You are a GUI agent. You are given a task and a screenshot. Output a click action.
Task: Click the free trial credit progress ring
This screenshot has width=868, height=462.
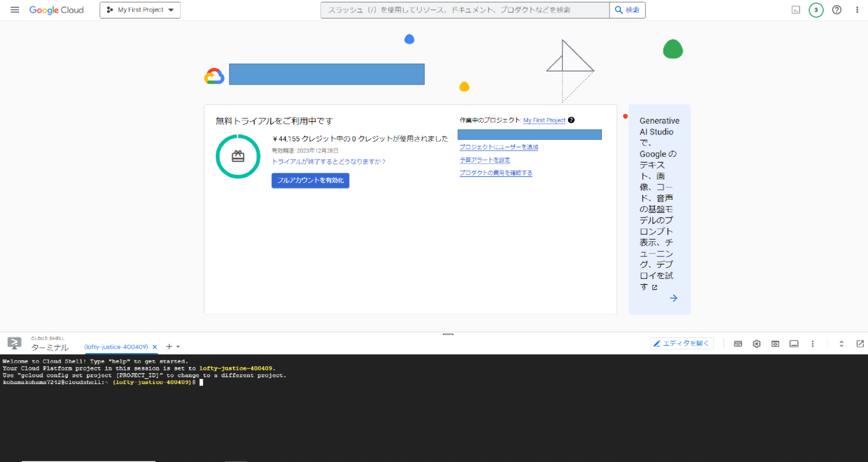click(x=238, y=156)
